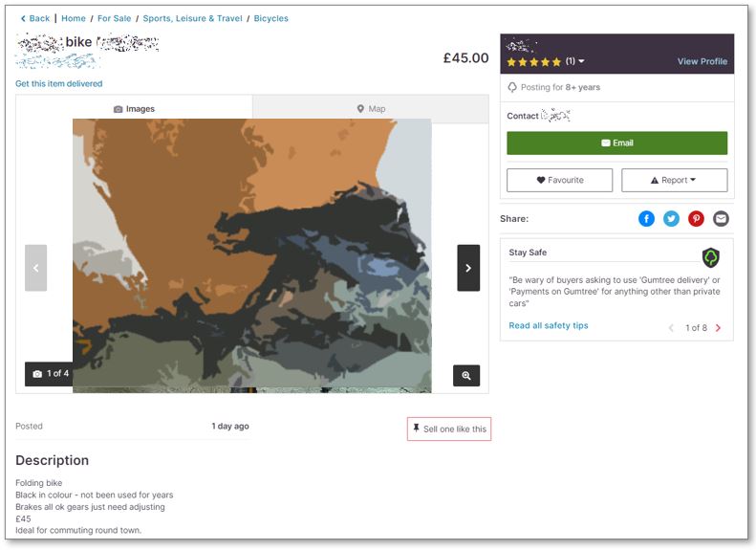Go to previous safety tip arrow

pos(672,328)
